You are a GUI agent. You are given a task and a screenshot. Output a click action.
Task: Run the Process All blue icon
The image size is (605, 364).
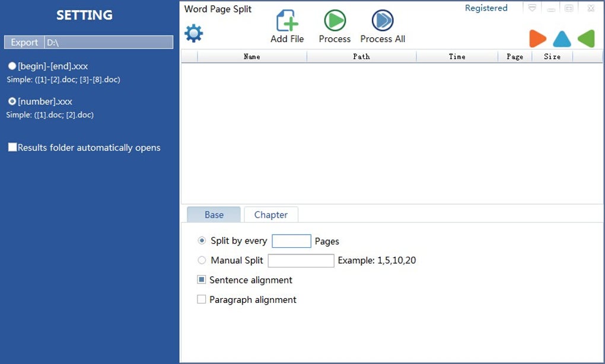pyautogui.click(x=383, y=20)
